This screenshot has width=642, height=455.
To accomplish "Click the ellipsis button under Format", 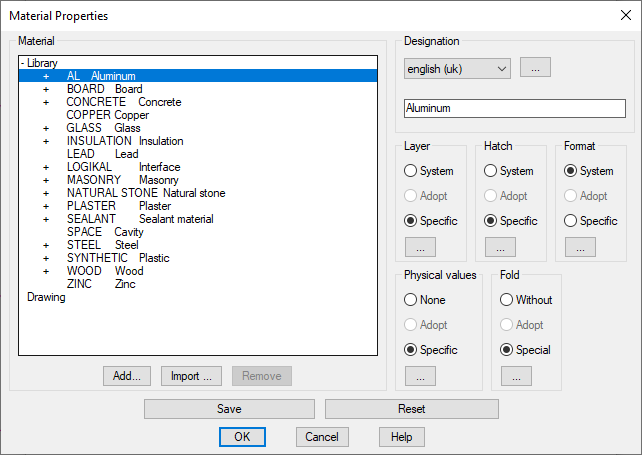I will tap(579, 247).
